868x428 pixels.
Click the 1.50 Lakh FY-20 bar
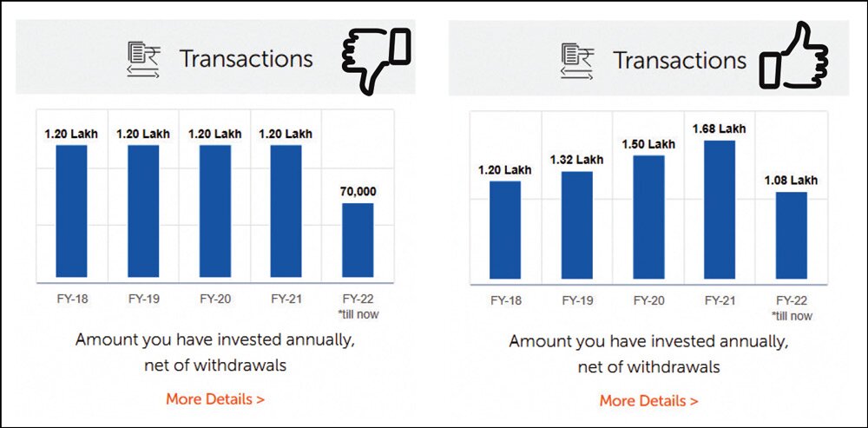tap(648, 219)
